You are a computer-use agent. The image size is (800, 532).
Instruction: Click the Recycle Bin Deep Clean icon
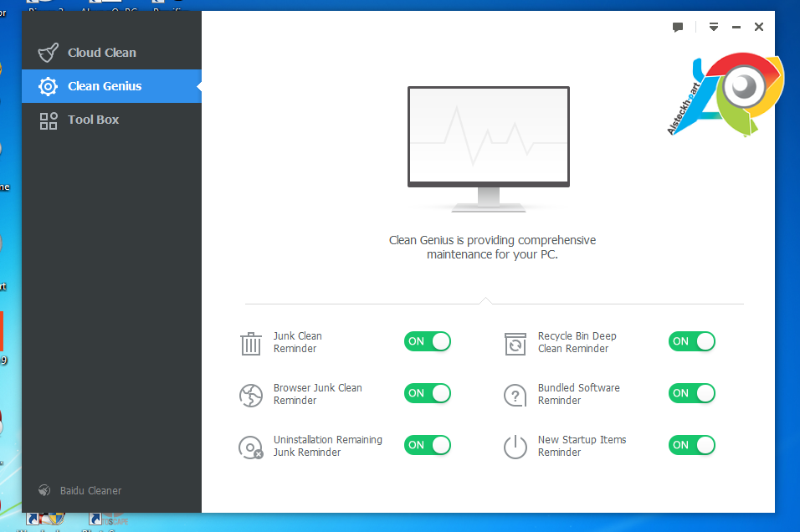[515, 343]
